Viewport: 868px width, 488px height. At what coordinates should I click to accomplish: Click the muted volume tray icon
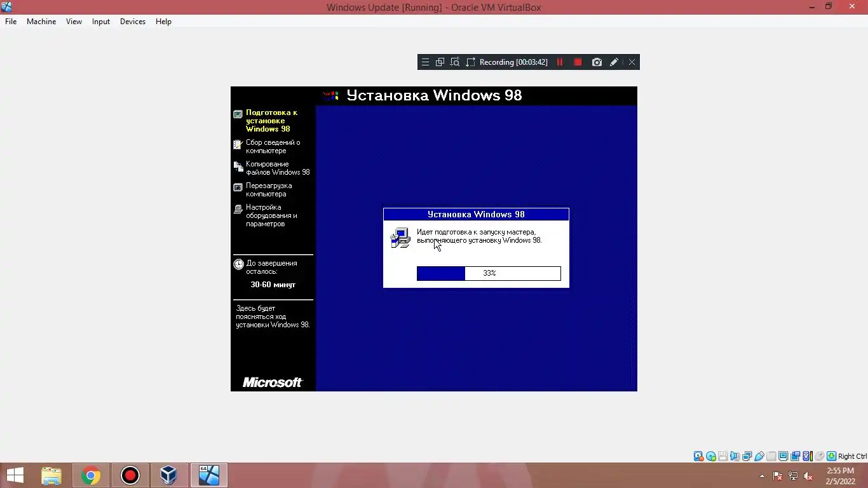pyautogui.click(x=808, y=476)
